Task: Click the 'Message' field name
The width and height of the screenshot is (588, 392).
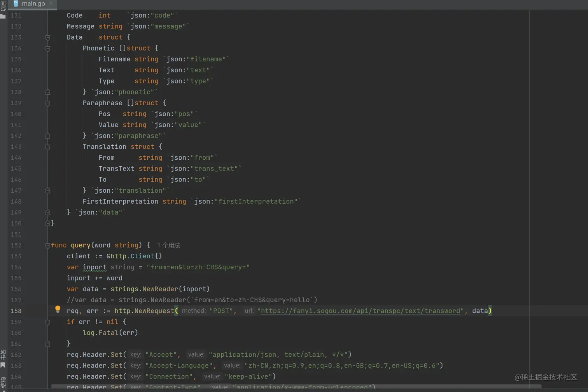Action: (80, 26)
